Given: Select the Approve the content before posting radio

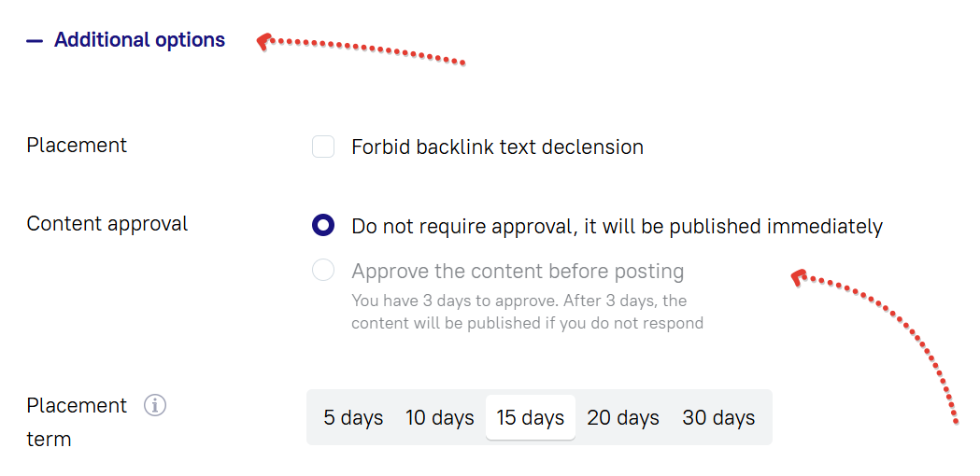Looking at the screenshot, I should point(323,271).
